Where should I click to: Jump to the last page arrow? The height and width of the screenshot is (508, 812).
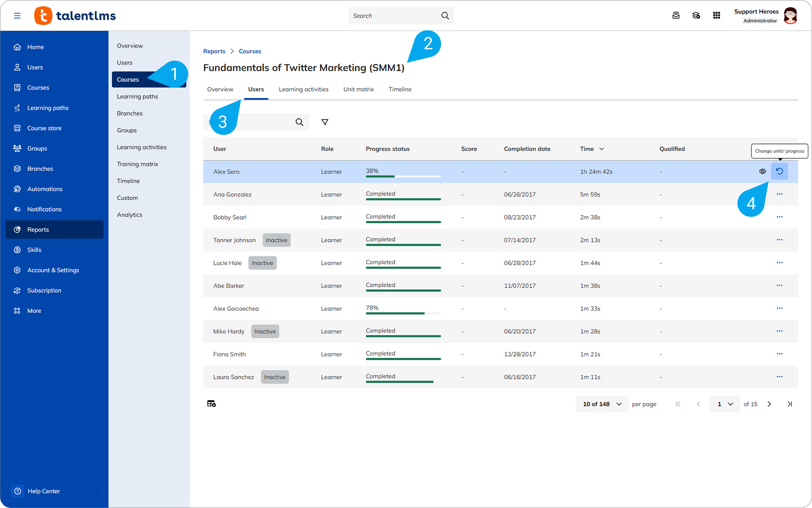(x=789, y=404)
